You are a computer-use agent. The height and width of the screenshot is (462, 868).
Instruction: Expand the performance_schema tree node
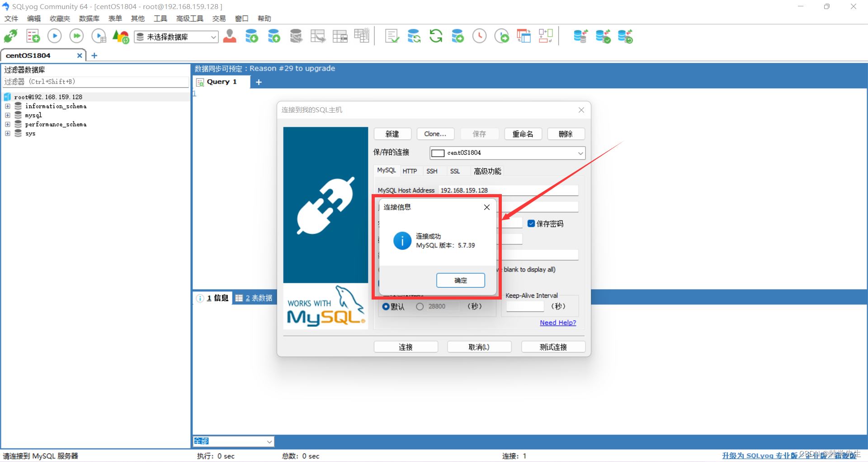(8, 124)
